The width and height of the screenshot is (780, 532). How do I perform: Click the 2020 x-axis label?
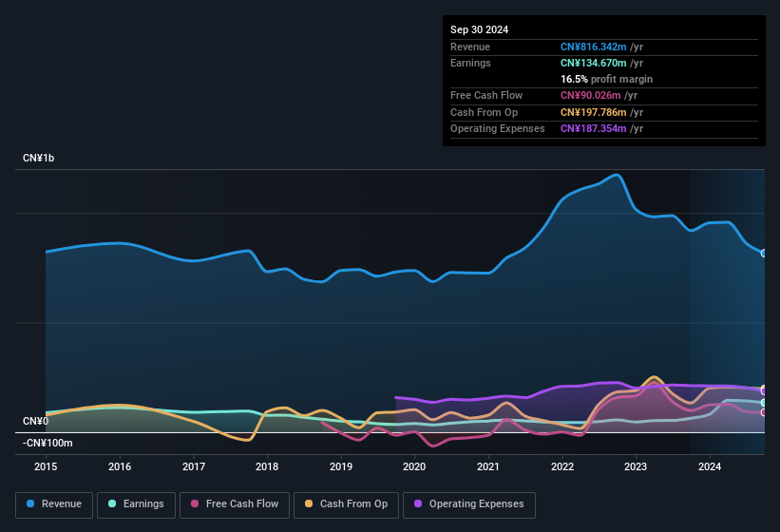pyautogui.click(x=414, y=466)
